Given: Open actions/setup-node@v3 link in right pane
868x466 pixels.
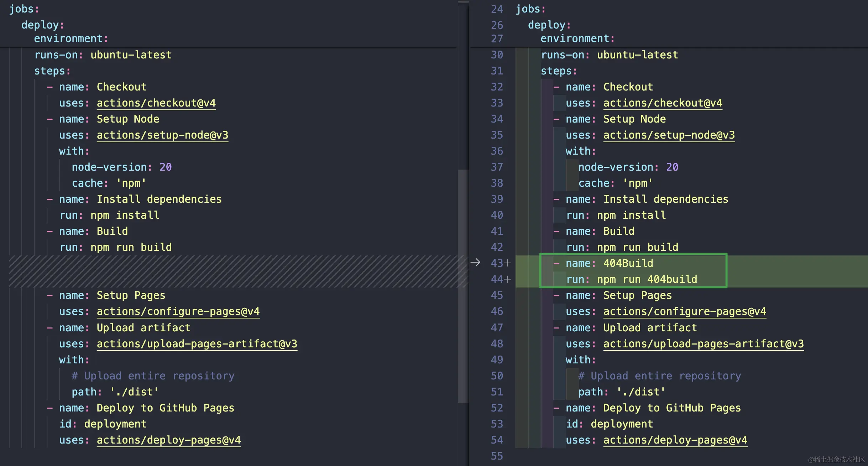Looking at the screenshot, I should pos(669,135).
